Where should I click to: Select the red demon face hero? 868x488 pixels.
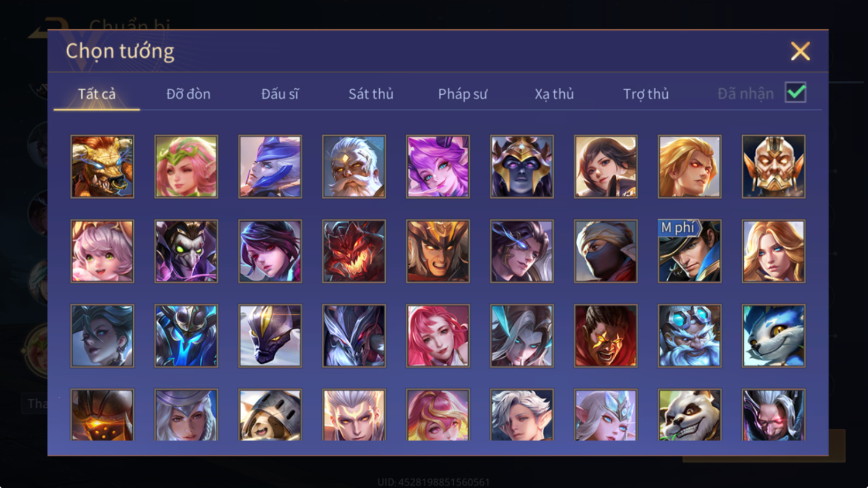click(354, 251)
